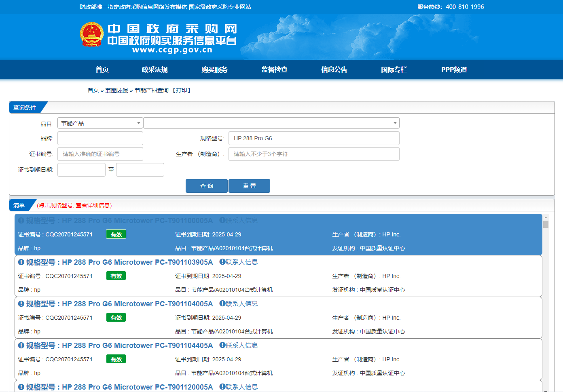563x392 pixels.
Task: Click info icon beside PC-T901104405A model
Action: pos(21,346)
